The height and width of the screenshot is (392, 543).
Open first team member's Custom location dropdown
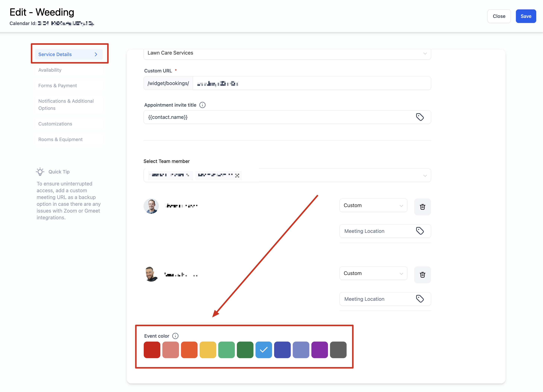(373, 205)
